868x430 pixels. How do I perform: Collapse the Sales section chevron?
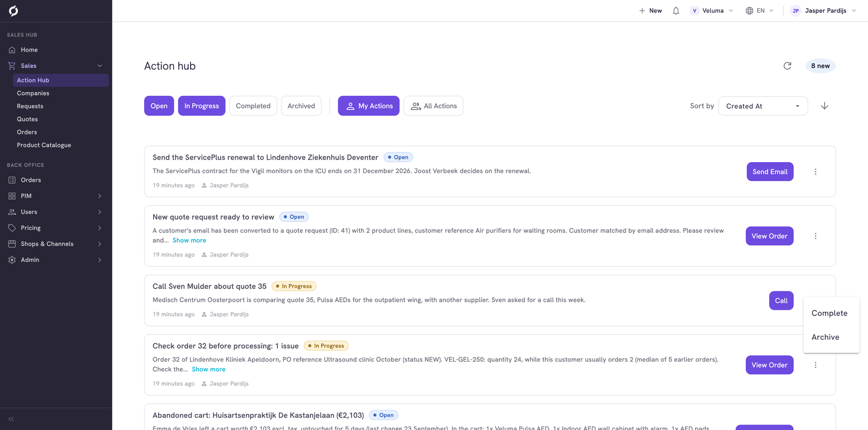coord(100,66)
